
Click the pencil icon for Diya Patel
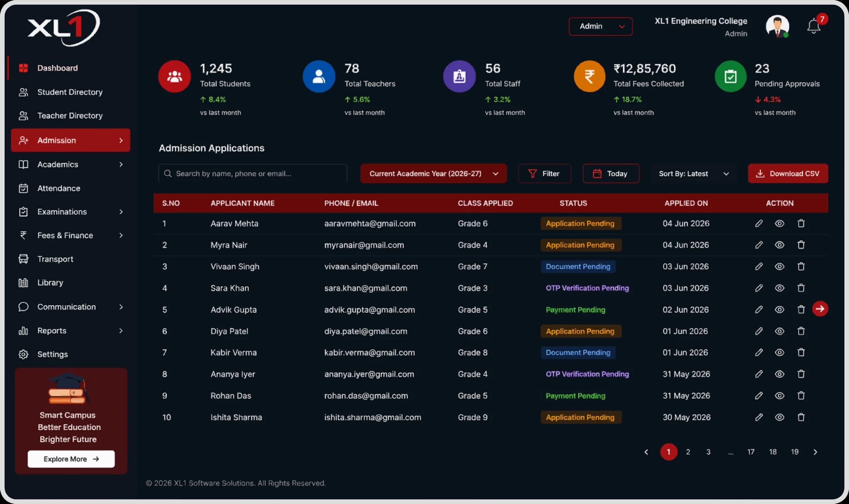tap(759, 331)
